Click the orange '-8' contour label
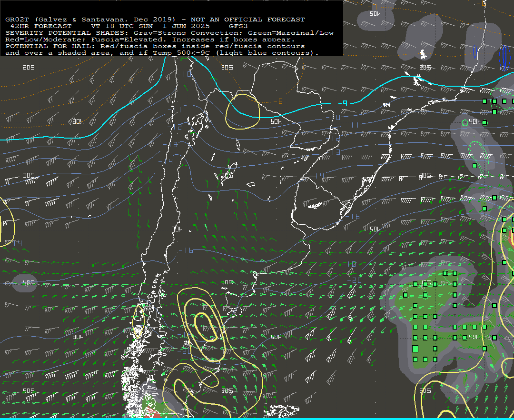Image resolution: width=514 pixels, height=420 pixels. [x=278, y=101]
